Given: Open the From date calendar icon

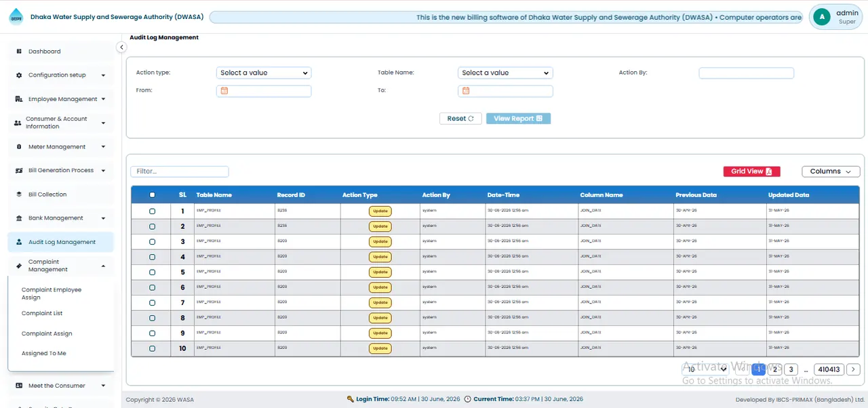Looking at the screenshot, I should 224,91.
